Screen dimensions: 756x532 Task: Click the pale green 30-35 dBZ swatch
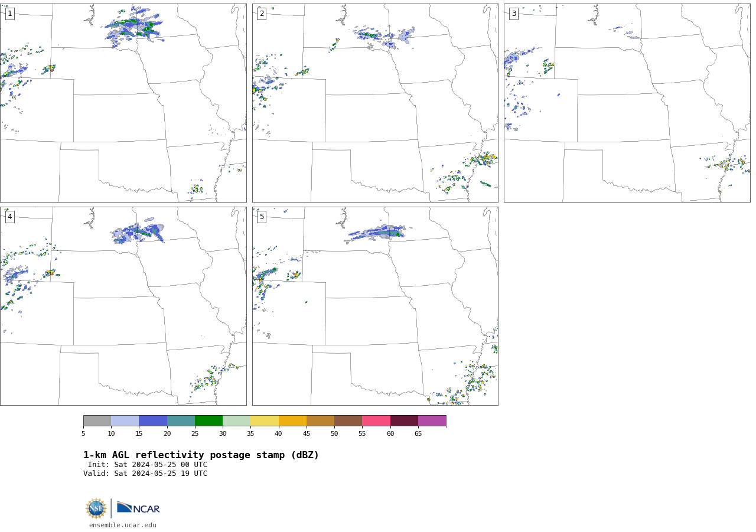click(236, 420)
